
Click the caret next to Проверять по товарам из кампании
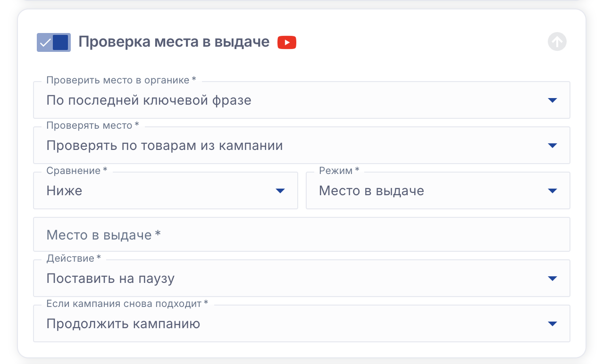[552, 146]
